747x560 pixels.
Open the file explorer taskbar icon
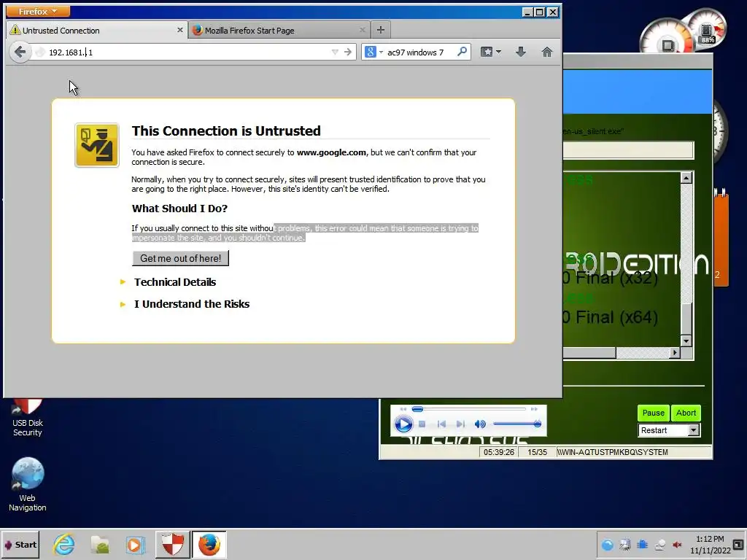click(100, 545)
